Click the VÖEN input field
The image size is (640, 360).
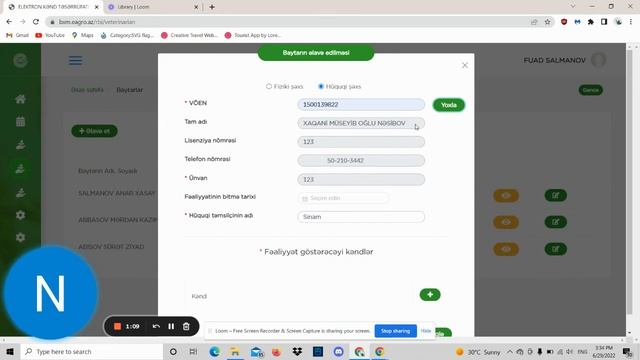coord(361,104)
